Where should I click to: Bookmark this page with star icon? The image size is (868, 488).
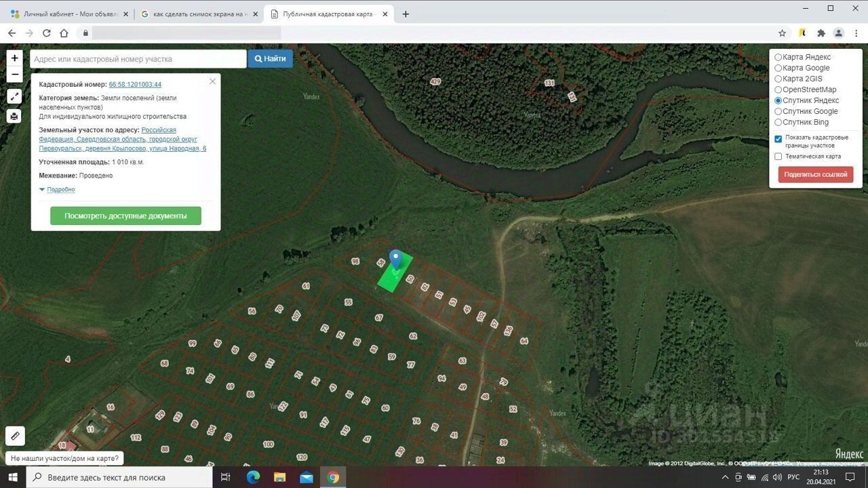click(782, 33)
